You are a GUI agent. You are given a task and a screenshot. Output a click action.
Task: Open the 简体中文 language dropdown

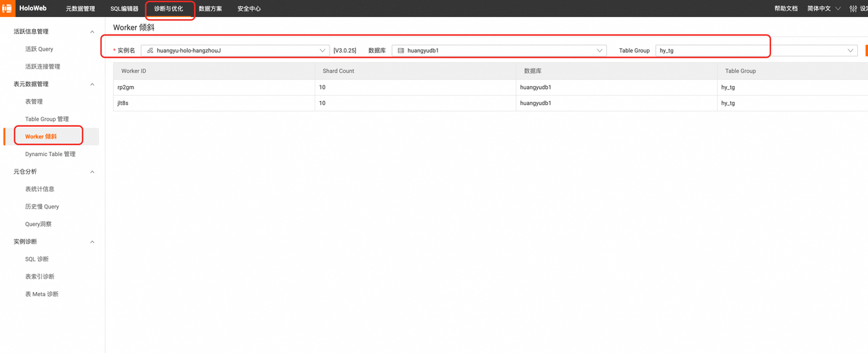click(824, 9)
